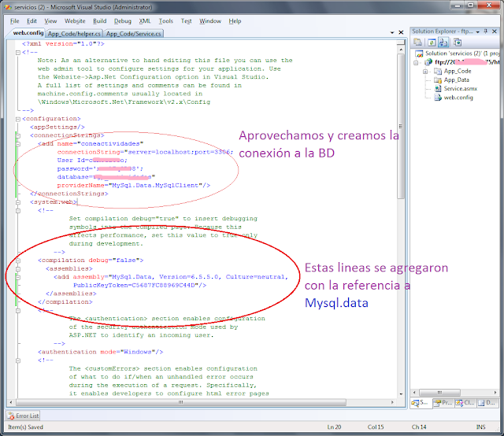Open the Build menu
The image size is (504, 436).
point(100,21)
